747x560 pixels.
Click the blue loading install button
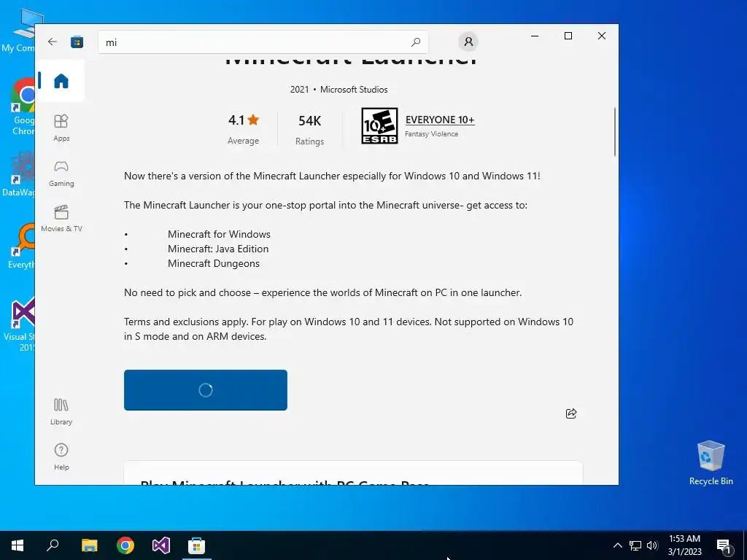205,390
